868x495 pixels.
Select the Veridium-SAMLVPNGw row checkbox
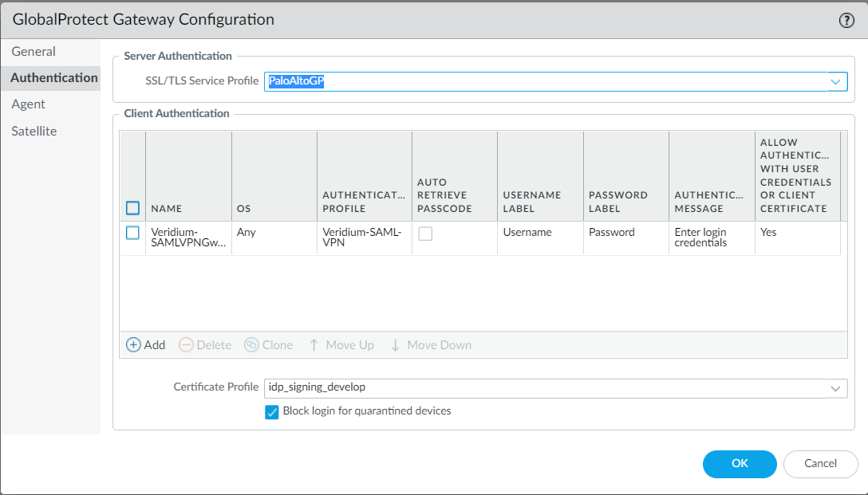(133, 233)
